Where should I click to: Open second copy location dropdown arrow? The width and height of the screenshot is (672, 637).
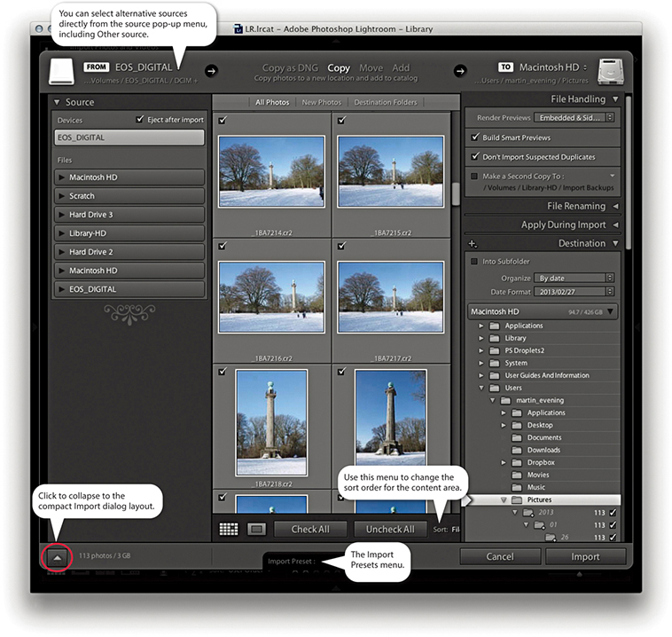(x=612, y=176)
